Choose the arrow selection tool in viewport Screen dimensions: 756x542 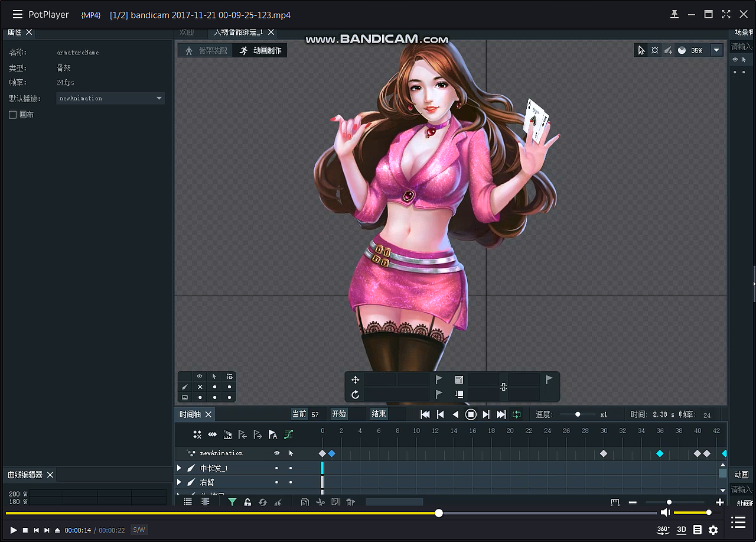(x=641, y=50)
